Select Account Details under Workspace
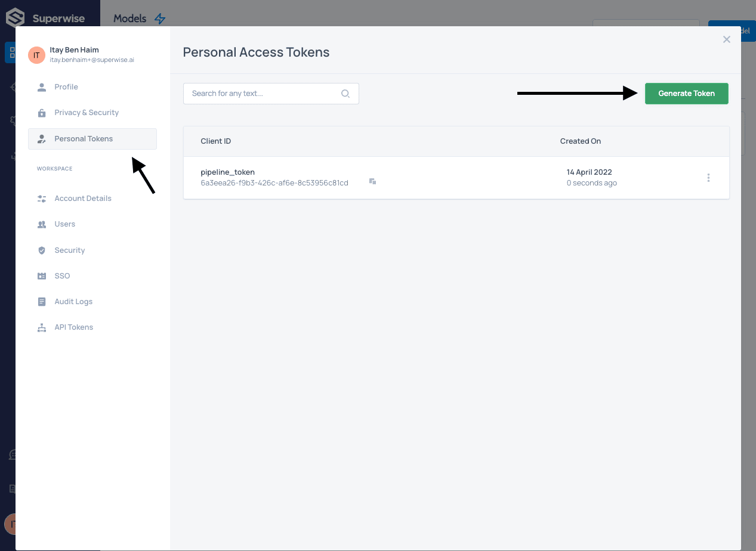Image resolution: width=756 pixels, height=551 pixels. tap(82, 198)
